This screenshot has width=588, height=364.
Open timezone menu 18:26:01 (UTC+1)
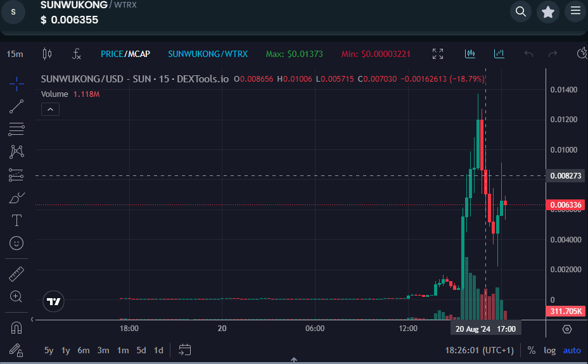[x=479, y=351]
